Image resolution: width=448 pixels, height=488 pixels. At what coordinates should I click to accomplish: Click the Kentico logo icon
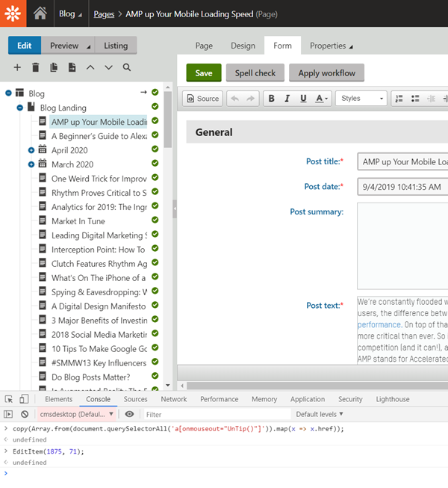click(x=13, y=13)
